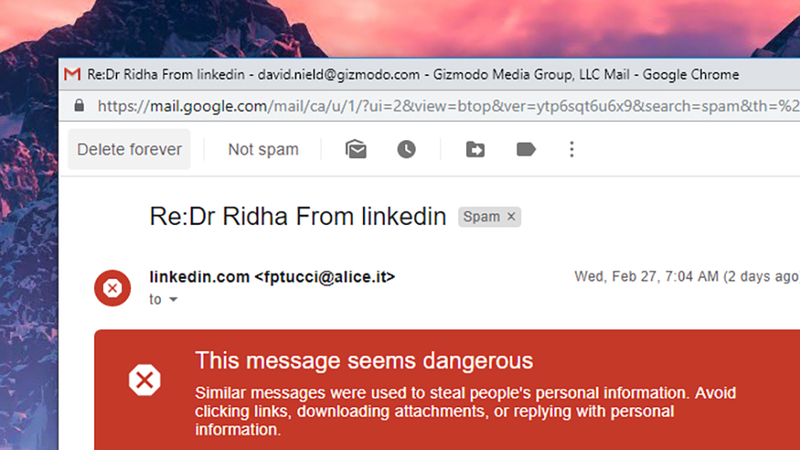This screenshot has height=450, width=800.
Task: Click the white X warning icon in red banner
Action: [x=144, y=380]
